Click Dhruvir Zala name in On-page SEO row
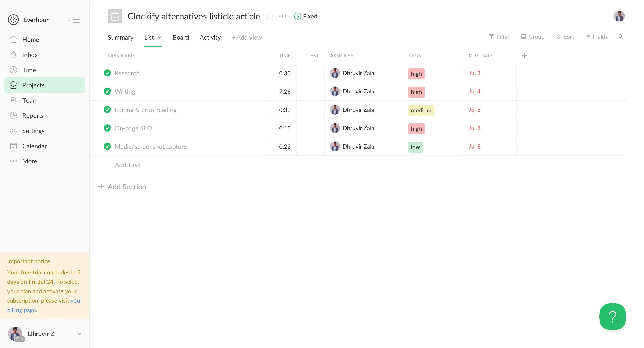Screen dimensions: 644x348 (x=358, y=128)
